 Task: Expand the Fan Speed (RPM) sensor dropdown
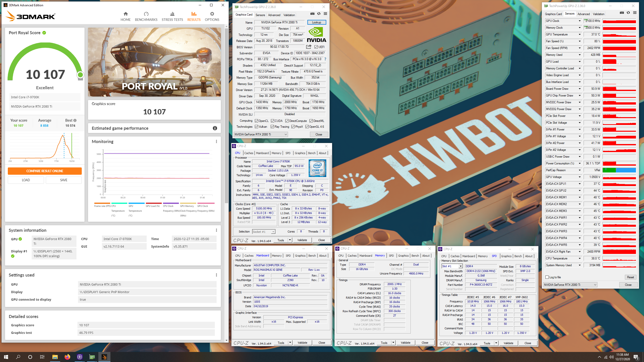point(580,48)
